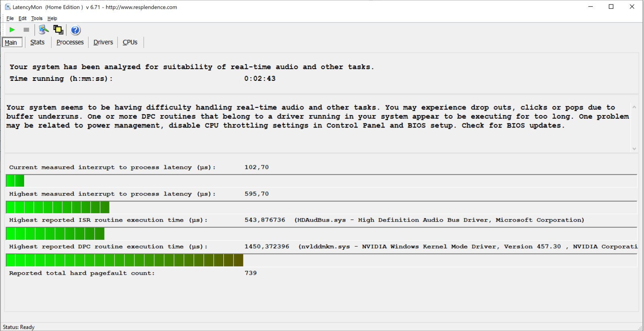Open the File menu
Image resolution: width=644 pixels, height=331 pixels.
click(x=10, y=19)
